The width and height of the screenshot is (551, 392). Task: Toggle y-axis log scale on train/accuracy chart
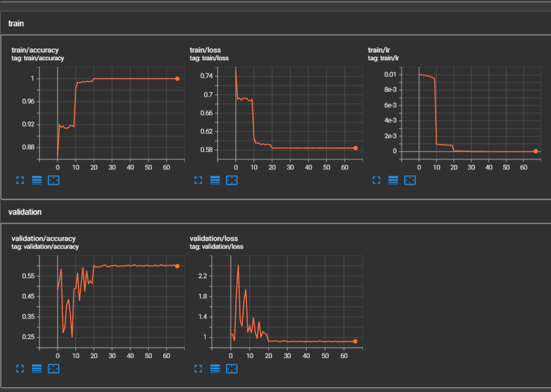point(37,179)
